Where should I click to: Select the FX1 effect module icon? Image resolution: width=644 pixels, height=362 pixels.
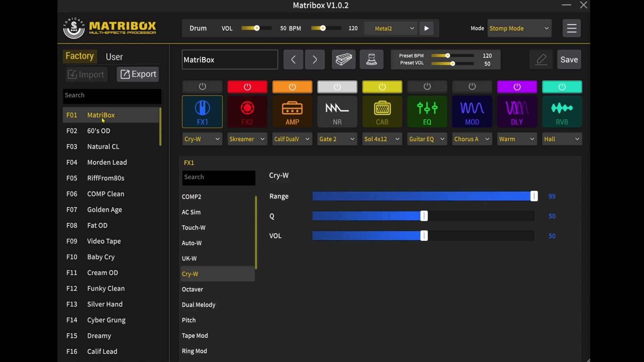pos(202,112)
